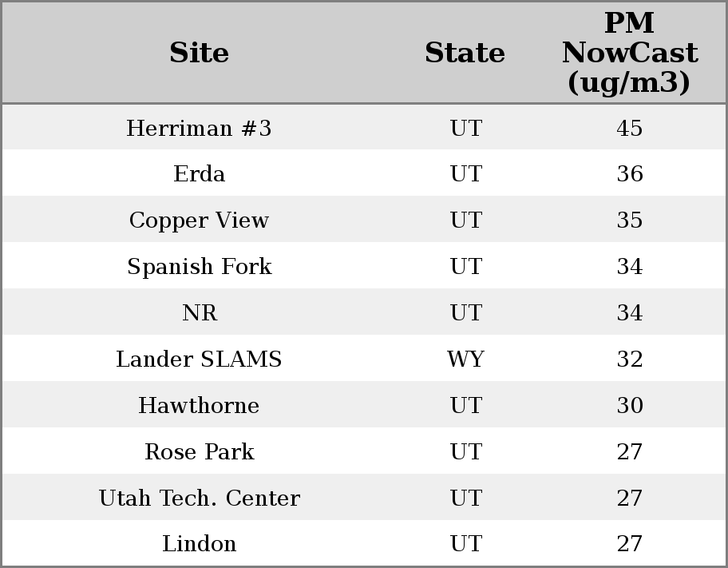Click the PM value 30
Image resolution: width=728 pixels, height=568 pixels.
[629, 406]
